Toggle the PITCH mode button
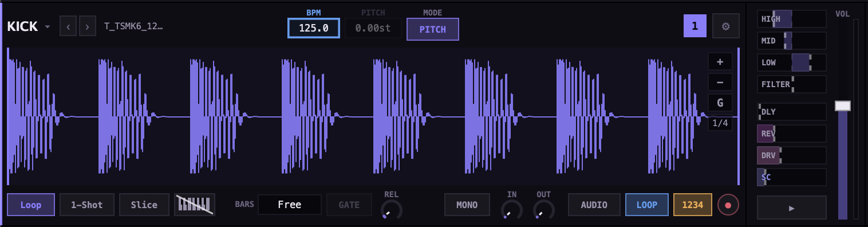The image size is (868, 227). tap(433, 29)
